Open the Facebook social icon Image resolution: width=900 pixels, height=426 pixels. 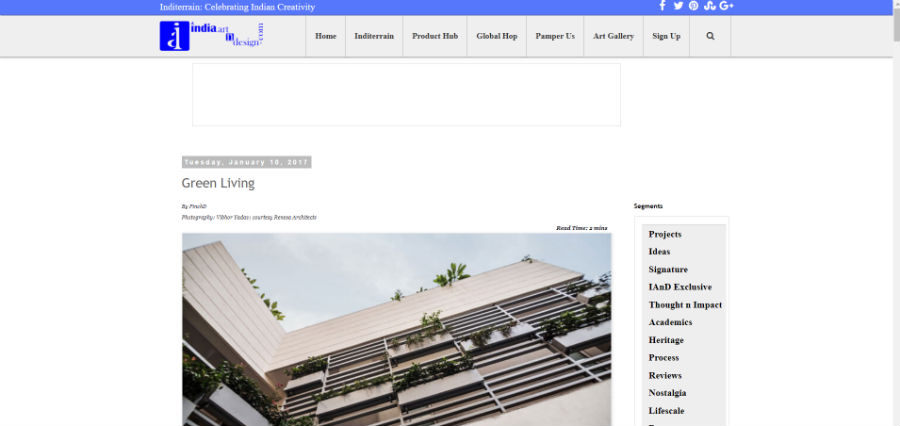(662, 6)
